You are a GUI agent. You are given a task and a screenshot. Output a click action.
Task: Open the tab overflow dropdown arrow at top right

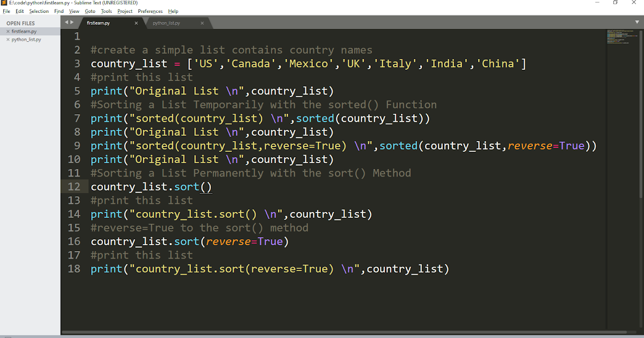point(637,23)
